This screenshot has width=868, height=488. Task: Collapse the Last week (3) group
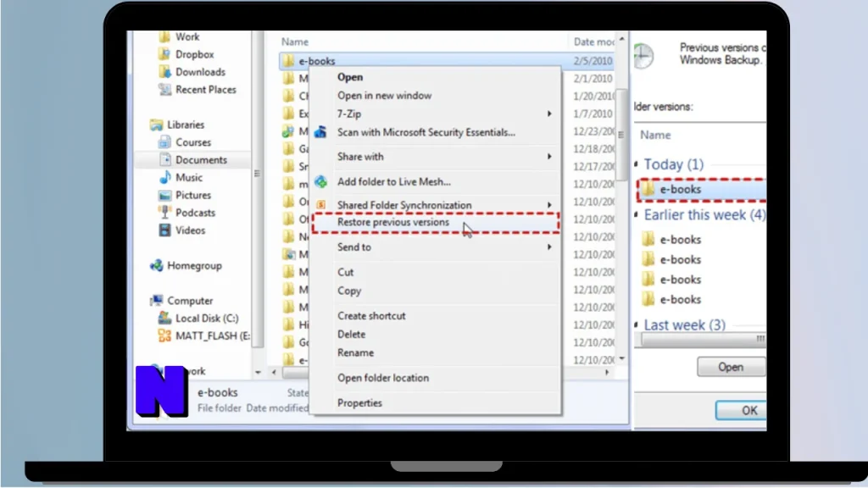[637, 324]
